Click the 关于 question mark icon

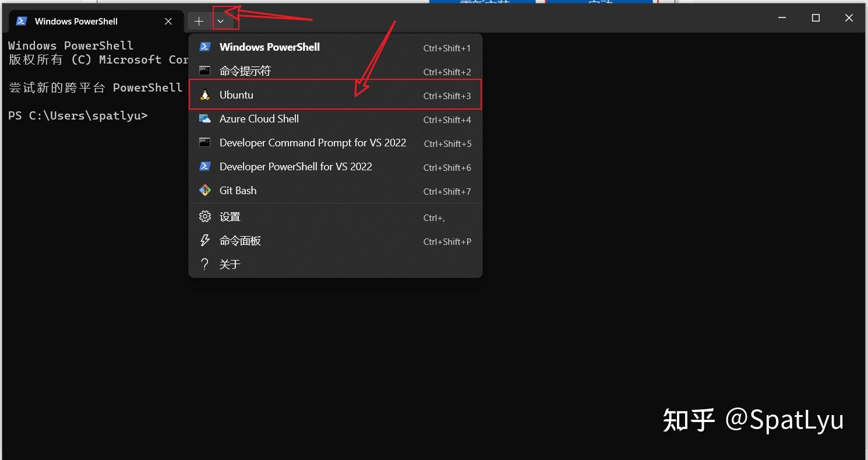[204, 264]
